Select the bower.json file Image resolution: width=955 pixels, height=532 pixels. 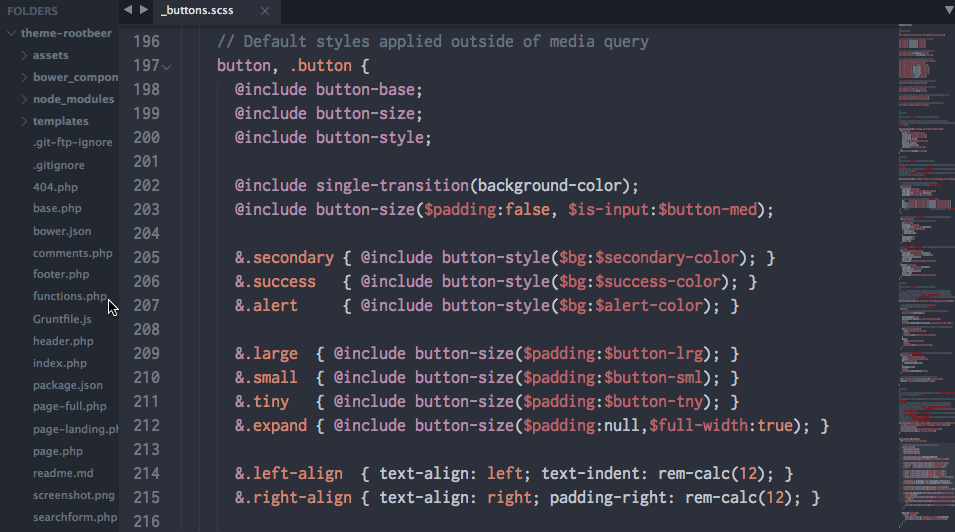click(61, 231)
